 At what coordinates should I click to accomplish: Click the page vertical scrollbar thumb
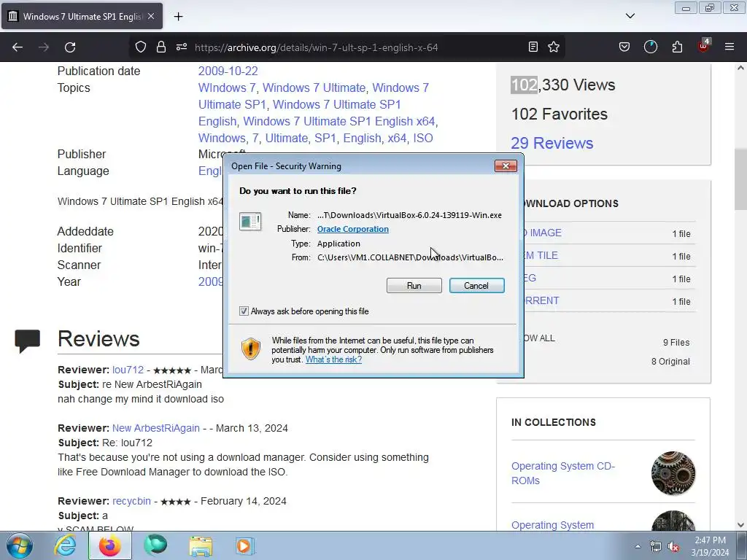pos(740,179)
